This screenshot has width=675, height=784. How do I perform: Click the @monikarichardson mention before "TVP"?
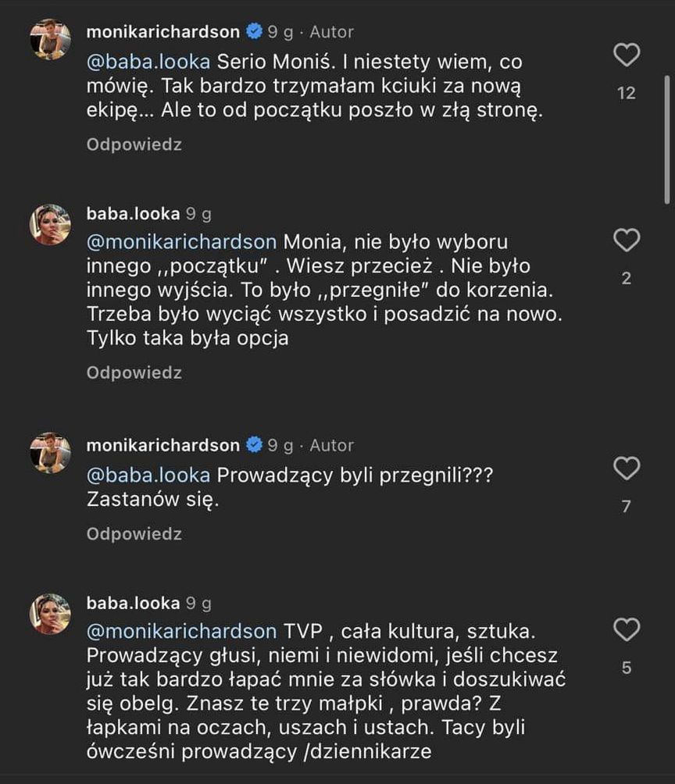coord(181,631)
